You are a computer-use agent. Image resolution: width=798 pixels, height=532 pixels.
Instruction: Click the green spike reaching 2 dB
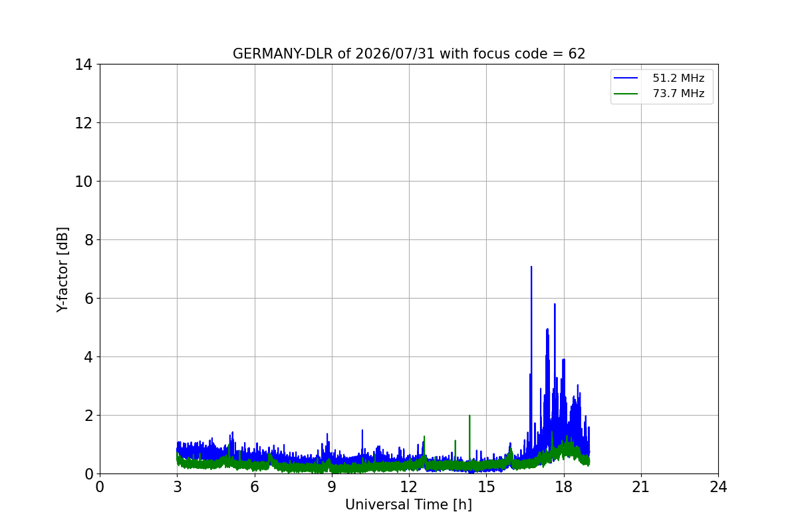(469, 416)
